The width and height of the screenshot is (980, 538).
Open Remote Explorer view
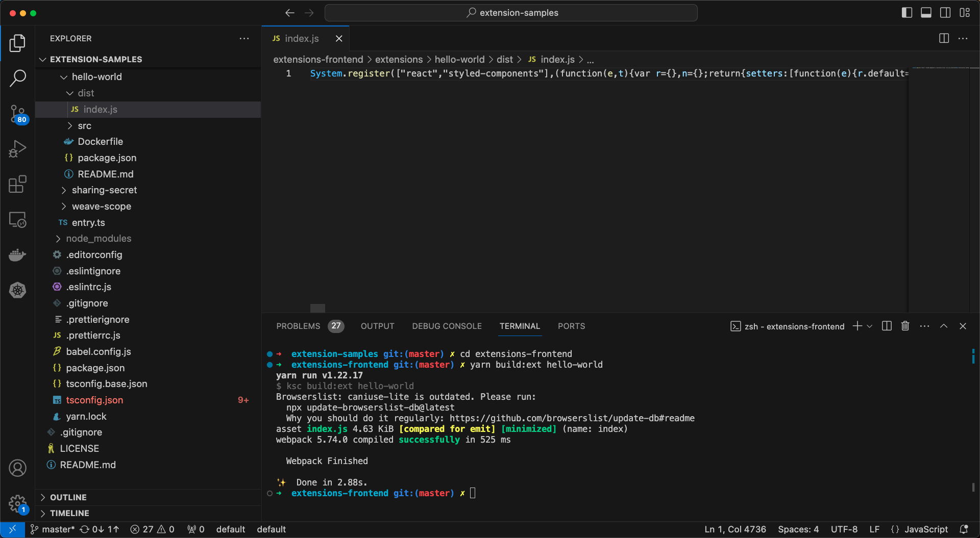(x=17, y=220)
